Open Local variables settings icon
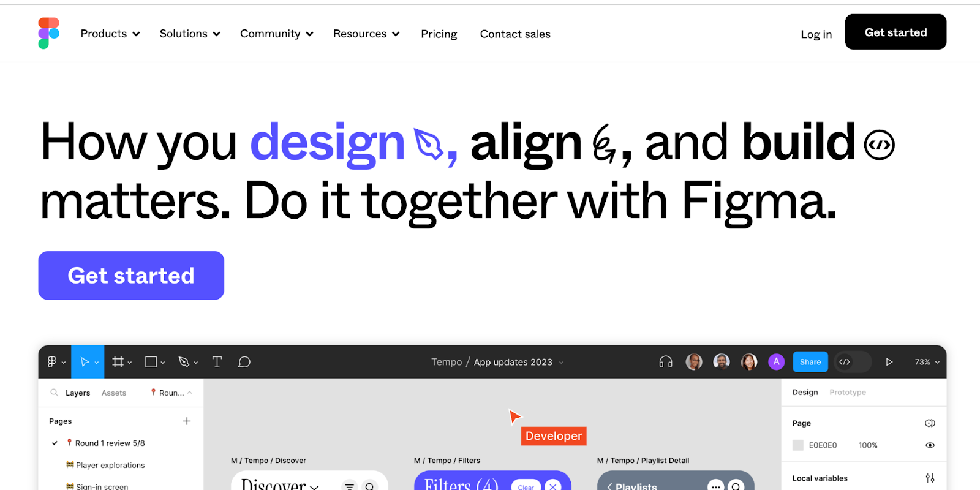The width and height of the screenshot is (980, 490). (930, 478)
